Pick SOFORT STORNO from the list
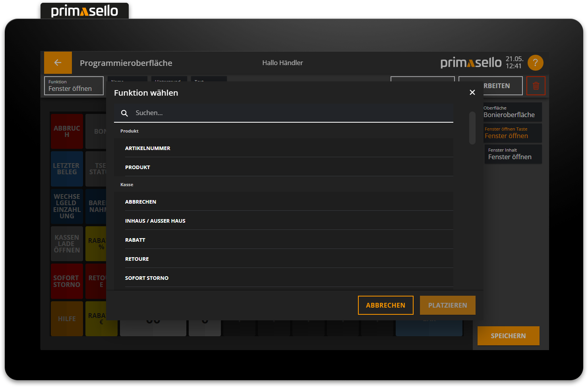Image resolution: width=588 pixels, height=387 pixels. [x=147, y=277]
